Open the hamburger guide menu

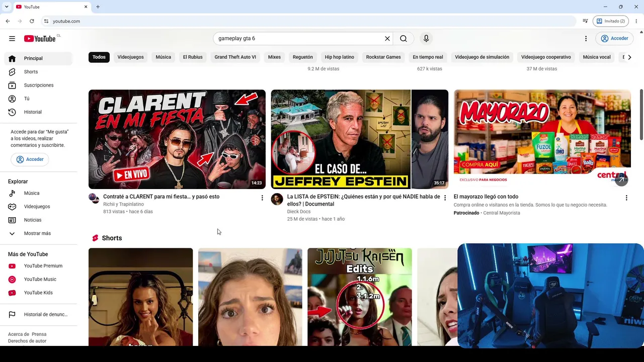pyautogui.click(x=12, y=39)
